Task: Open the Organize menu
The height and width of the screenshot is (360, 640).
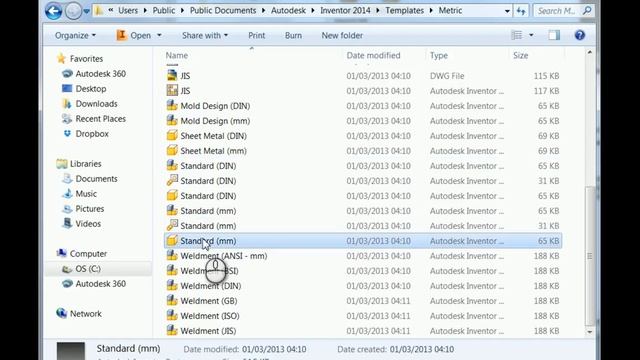Action: [x=76, y=36]
